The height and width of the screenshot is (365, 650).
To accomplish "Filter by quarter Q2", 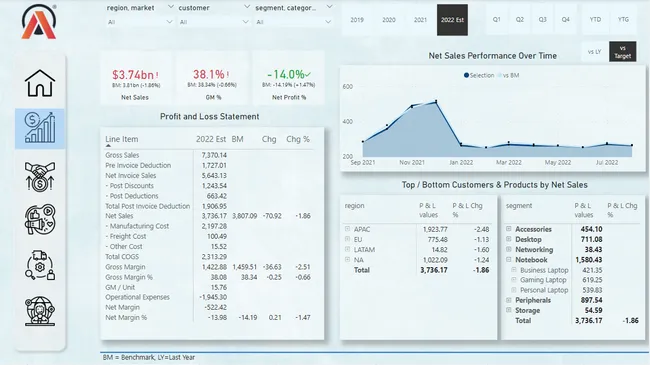I will point(519,19).
